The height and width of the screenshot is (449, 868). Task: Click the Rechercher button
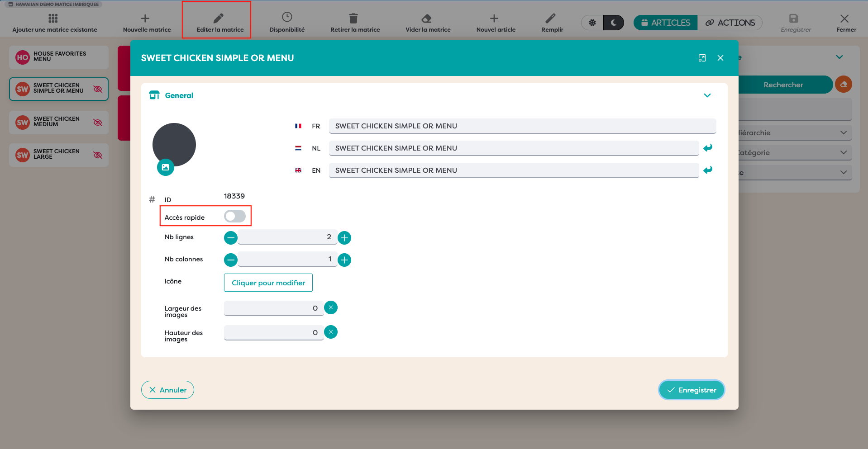[x=785, y=85]
